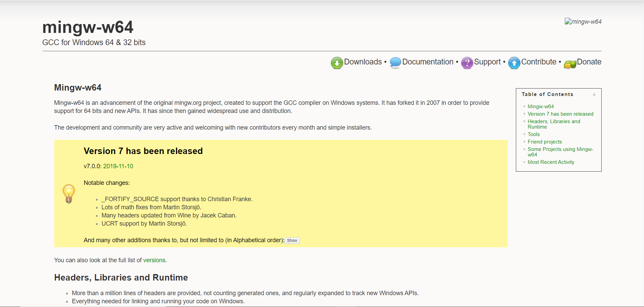Click the blue Contribute up-arrow icon
The height and width of the screenshot is (307, 644).
pos(514,63)
